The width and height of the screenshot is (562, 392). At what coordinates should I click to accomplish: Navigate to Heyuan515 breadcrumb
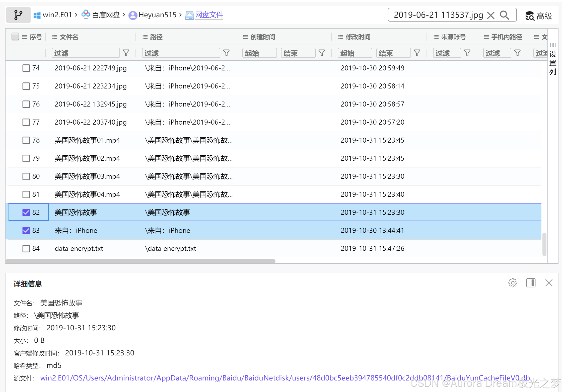(157, 15)
